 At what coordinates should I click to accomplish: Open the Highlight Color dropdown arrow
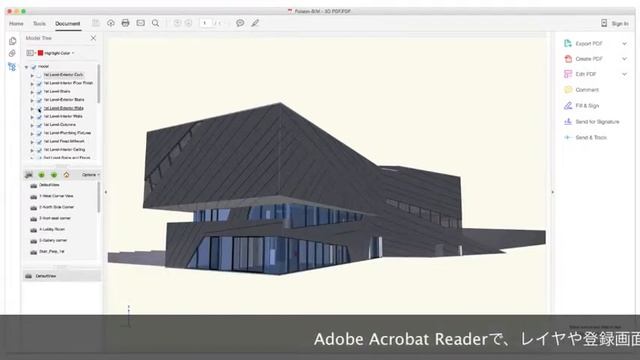(73, 53)
